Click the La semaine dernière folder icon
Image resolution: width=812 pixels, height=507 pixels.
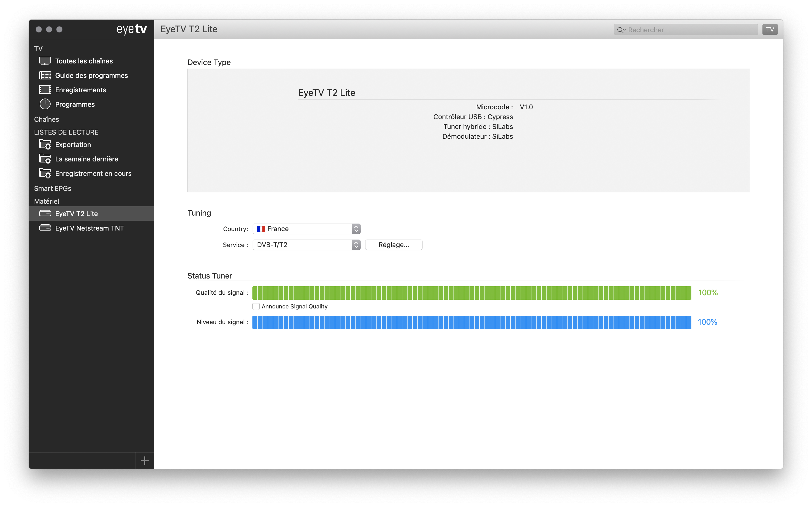[45, 159]
